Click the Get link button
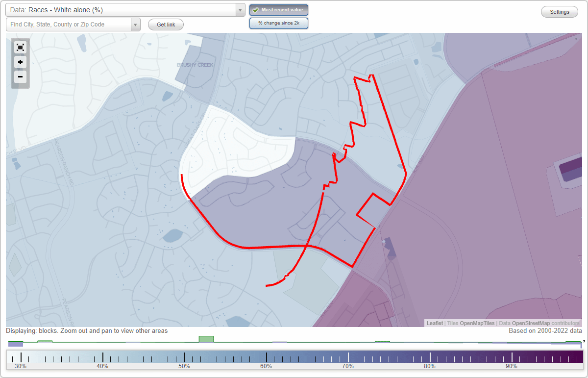 166,25
